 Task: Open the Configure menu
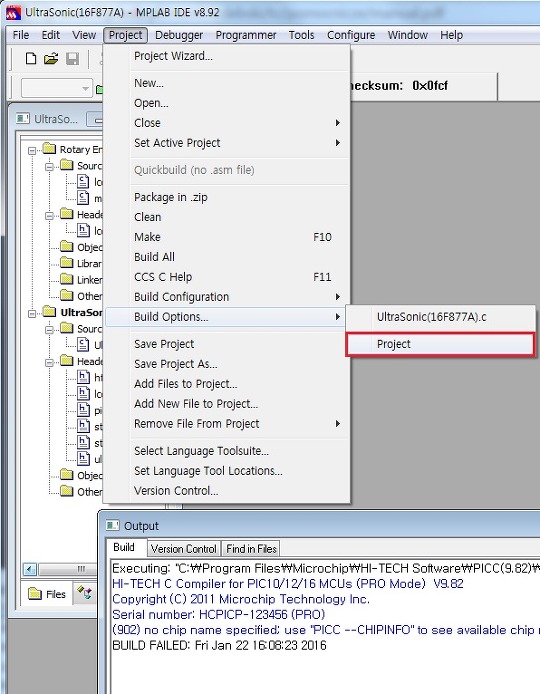click(x=351, y=35)
